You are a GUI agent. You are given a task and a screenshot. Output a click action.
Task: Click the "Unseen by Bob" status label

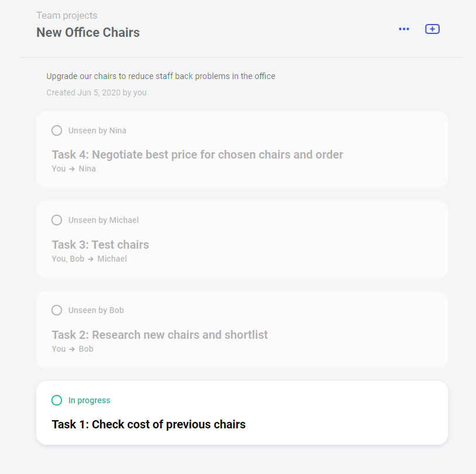tap(96, 310)
